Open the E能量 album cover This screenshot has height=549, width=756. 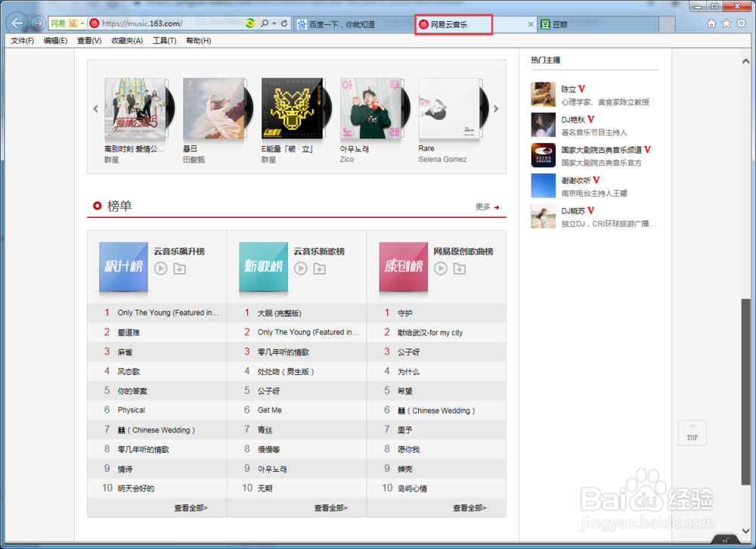[292, 109]
